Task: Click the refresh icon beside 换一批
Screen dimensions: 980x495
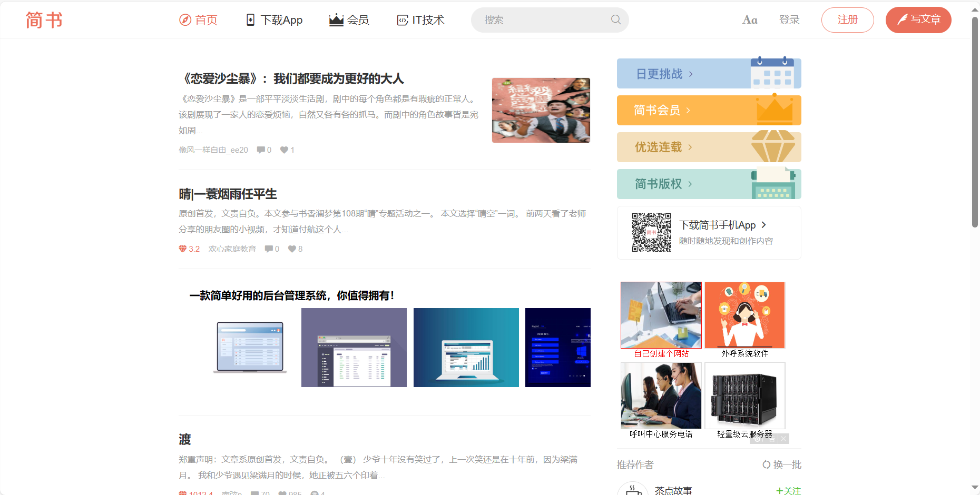Action: [767, 465]
